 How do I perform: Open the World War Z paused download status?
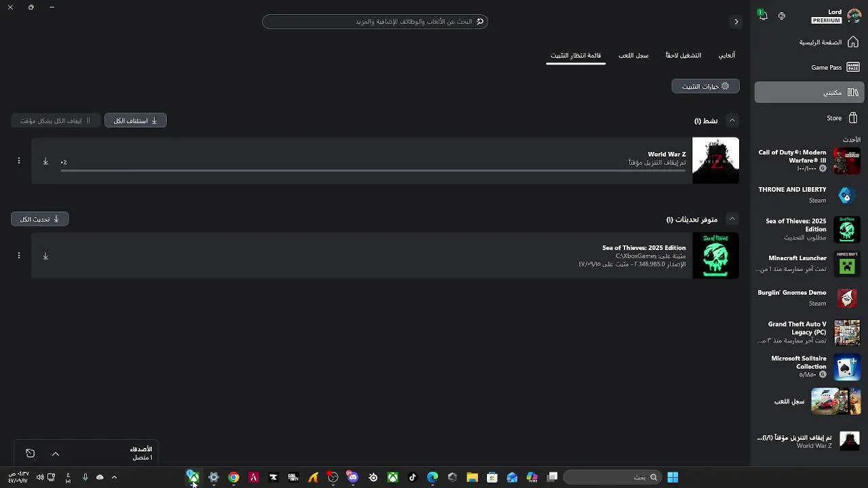808,441
